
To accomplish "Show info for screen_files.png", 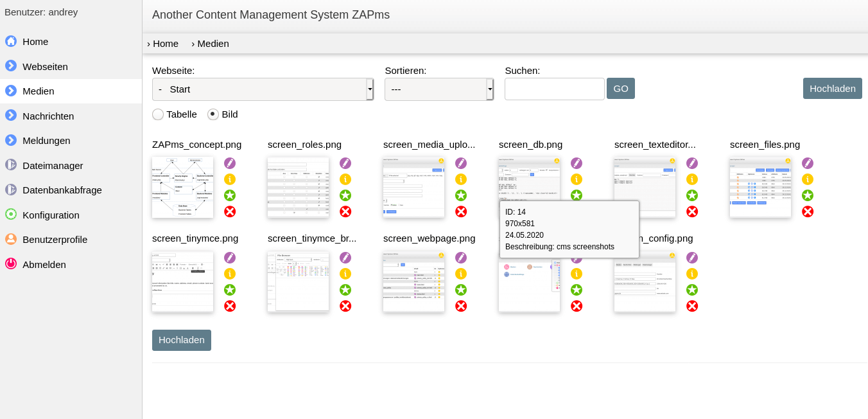I will (808, 179).
